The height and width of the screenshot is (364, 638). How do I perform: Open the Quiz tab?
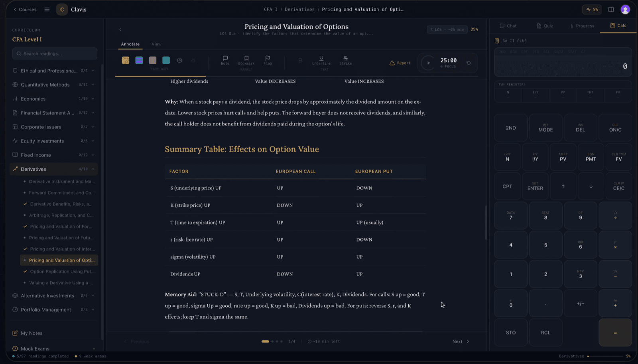click(x=545, y=26)
